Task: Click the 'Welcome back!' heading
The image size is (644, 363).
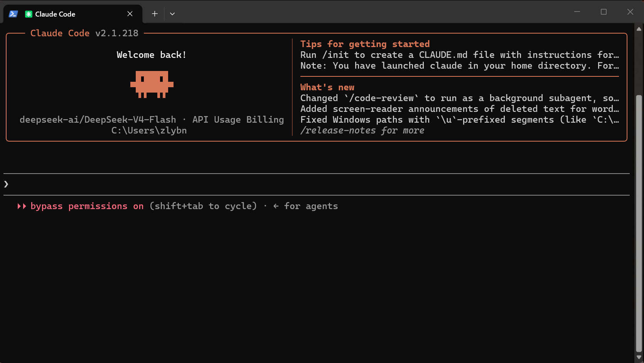Action: pos(152,55)
